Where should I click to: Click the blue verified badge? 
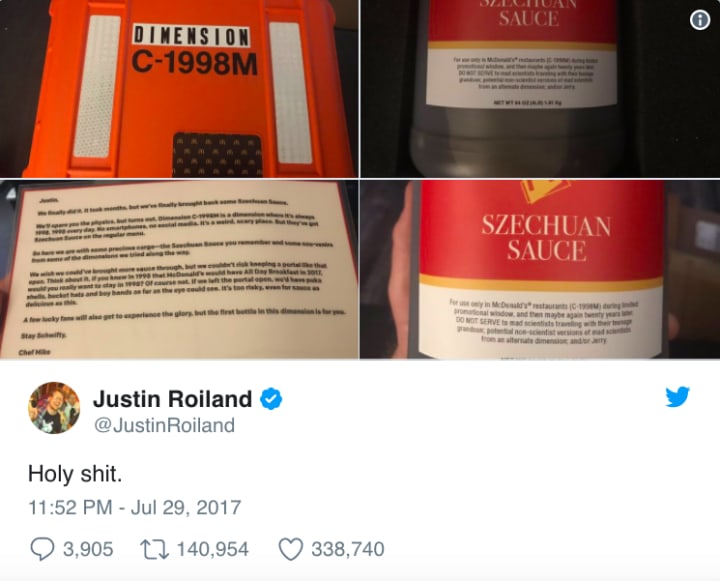tap(271, 398)
